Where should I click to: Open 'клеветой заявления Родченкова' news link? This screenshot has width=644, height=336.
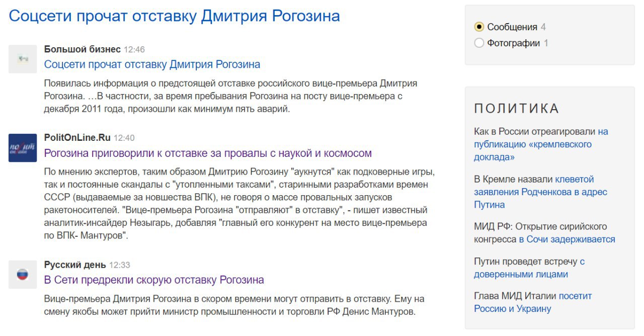pyautogui.click(x=540, y=192)
